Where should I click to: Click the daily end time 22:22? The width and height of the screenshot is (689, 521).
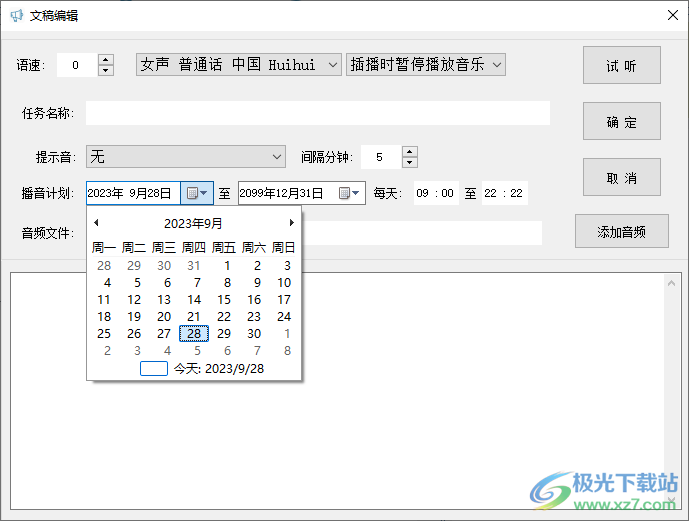pyautogui.click(x=504, y=193)
